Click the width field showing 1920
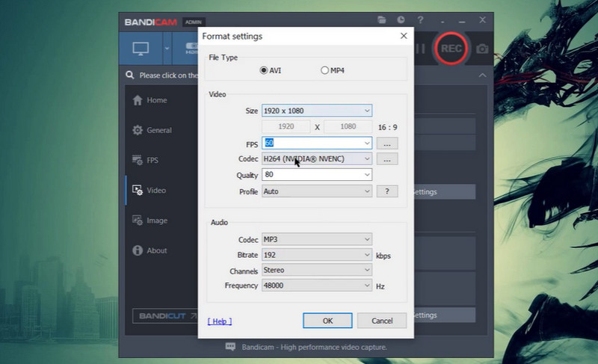Viewport: 598px width, 364px height. [286, 126]
